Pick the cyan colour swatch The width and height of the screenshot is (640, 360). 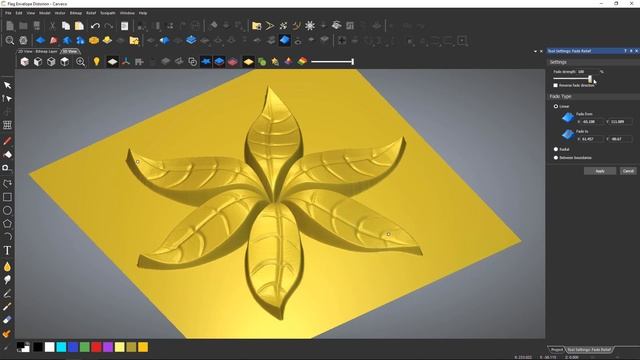pyautogui.click(x=61, y=347)
